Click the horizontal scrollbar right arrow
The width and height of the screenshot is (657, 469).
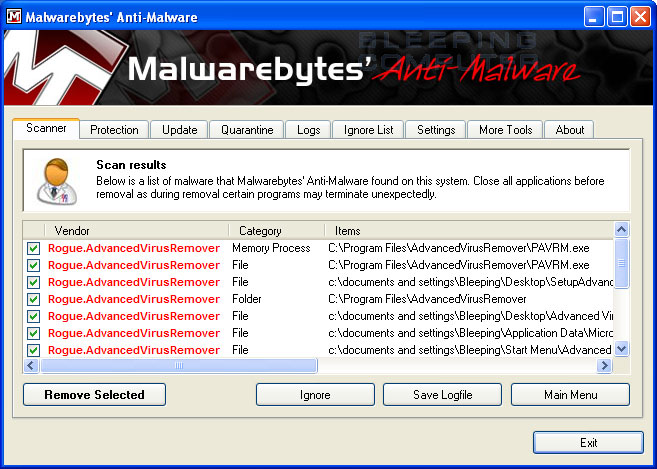point(604,365)
